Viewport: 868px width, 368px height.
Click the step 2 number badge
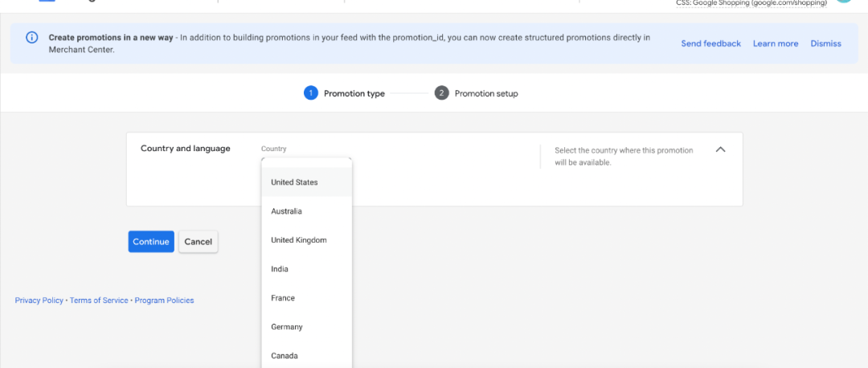pos(441,93)
